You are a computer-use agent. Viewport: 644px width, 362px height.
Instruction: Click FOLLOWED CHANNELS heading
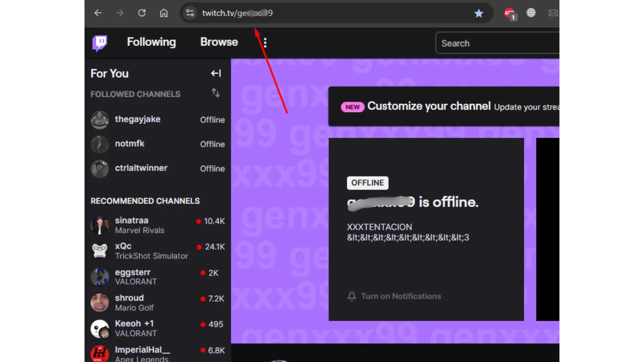136,94
